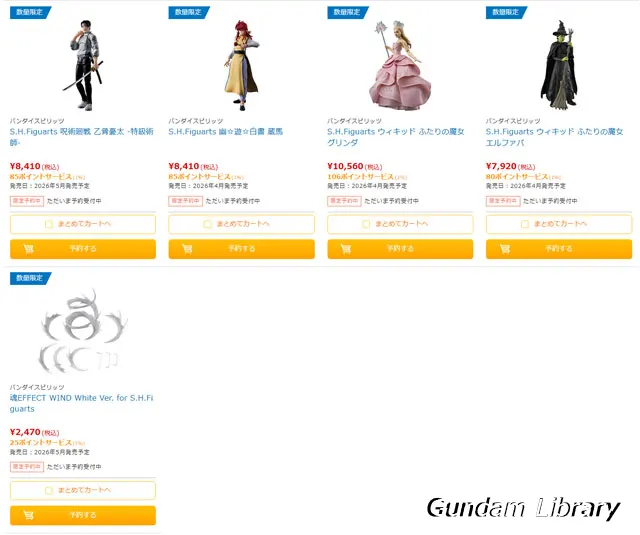640x535 pixels.
Task: Click cart icon under Elphaba figure
Action: [505, 249]
